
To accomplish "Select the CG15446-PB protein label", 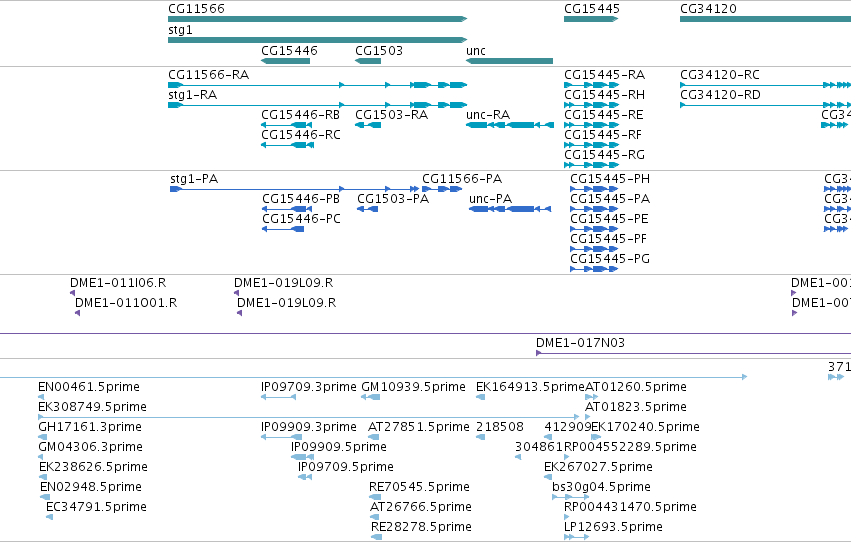I will [301, 199].
